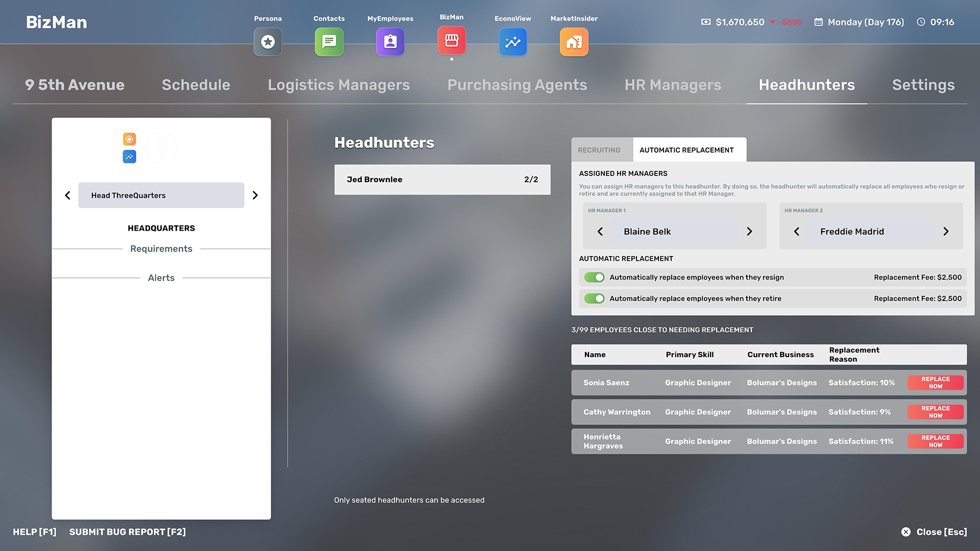Switch to the Recruiting tab
Viewport: 980px width, 551px height.
(x=599, y=150)
